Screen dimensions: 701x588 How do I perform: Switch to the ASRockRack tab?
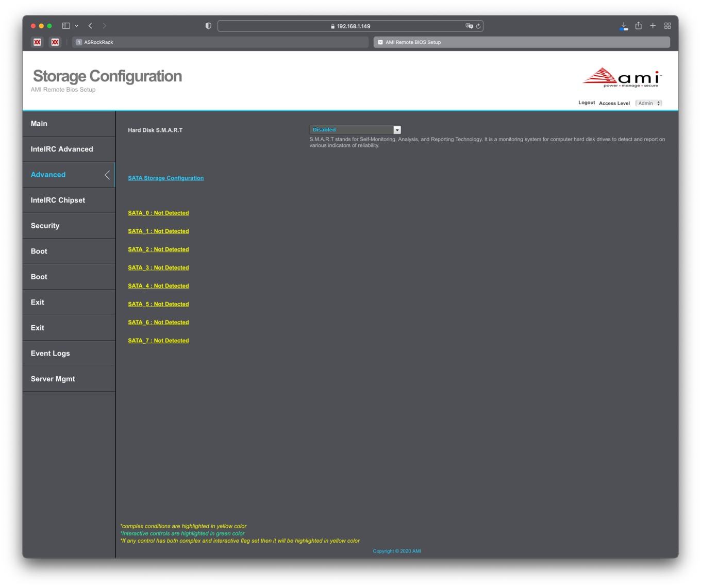tap(221, 42)
